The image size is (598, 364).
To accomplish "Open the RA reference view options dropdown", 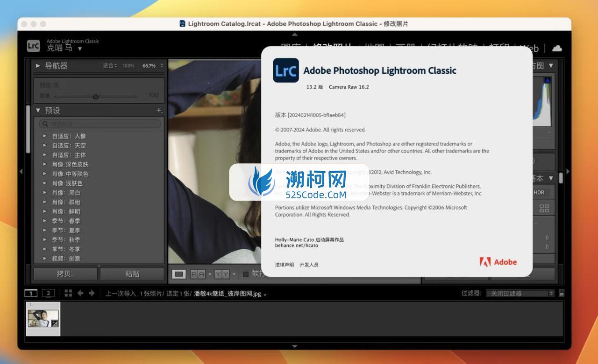I will (210, 274).
